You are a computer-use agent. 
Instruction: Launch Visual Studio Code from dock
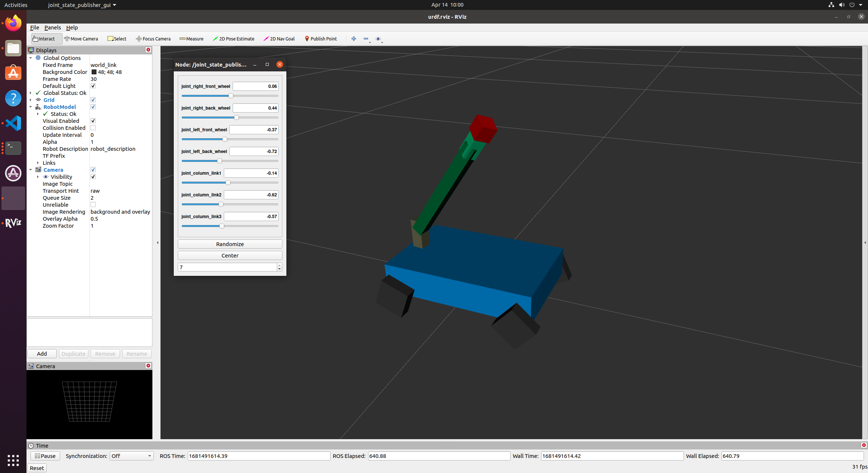click(x=13, y=123)
